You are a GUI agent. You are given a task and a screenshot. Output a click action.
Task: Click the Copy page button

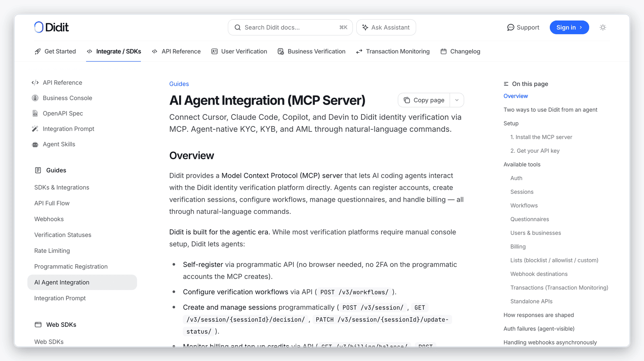coord(424,100)
